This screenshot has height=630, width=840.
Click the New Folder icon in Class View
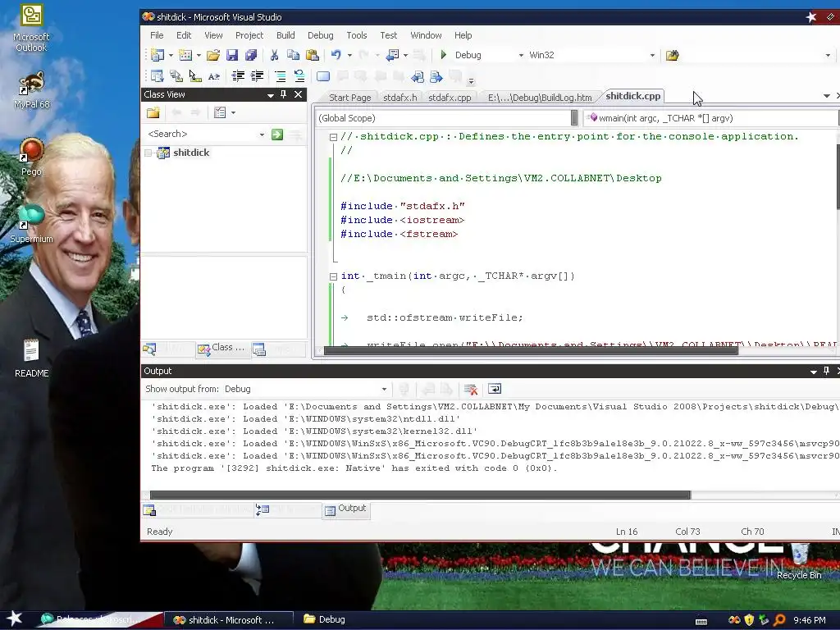(153, 112)
